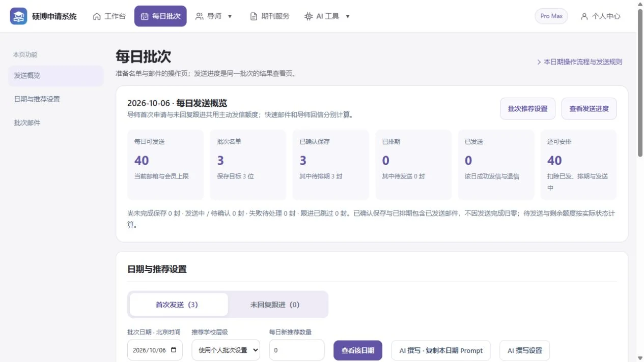
Task: Open the 工作台 menu item
Action: point(109,16)
